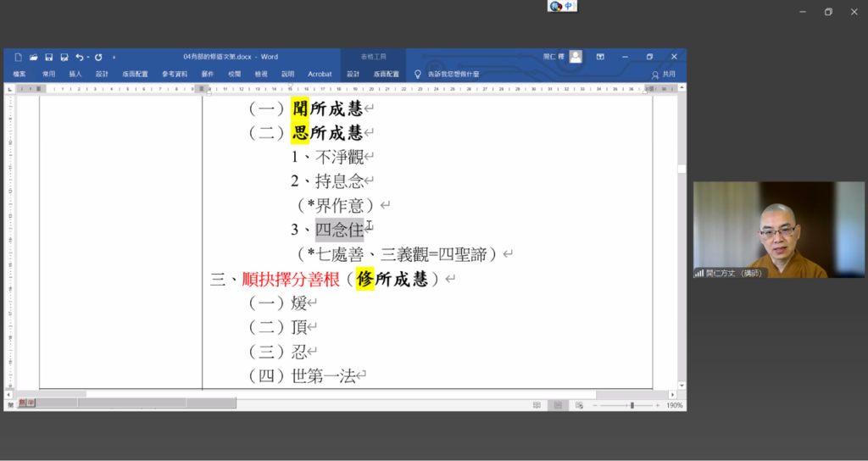Click the Tell Me search box (告訴我您想做什麼)
This screenshot has height=461, width=868.
pyautogui.click(x=453, y=75)
